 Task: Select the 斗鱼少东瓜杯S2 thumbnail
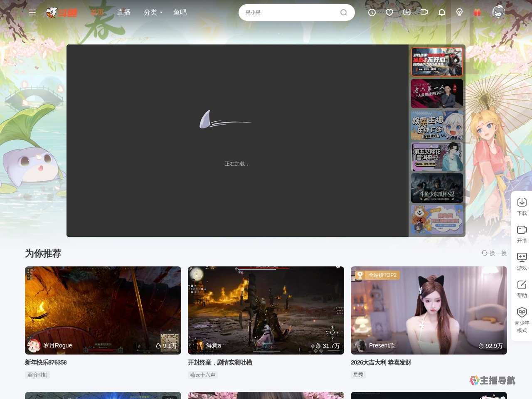point(437,188)
